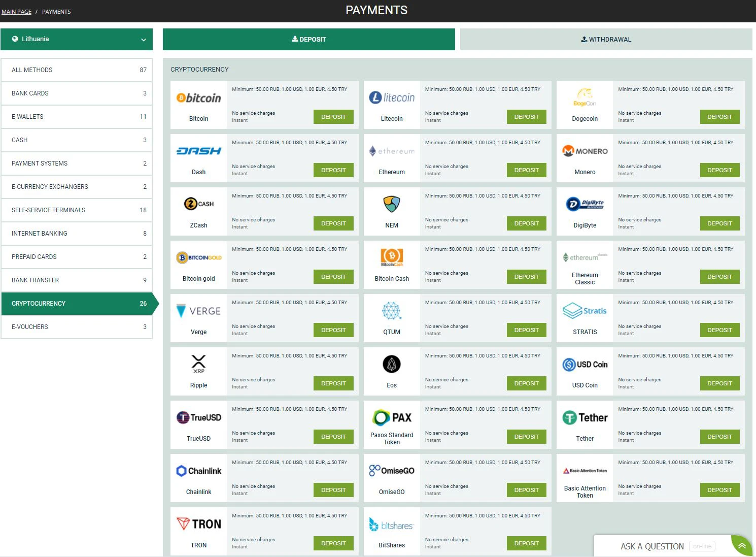Select E-Vouchers category

click(x=77, y=327)
